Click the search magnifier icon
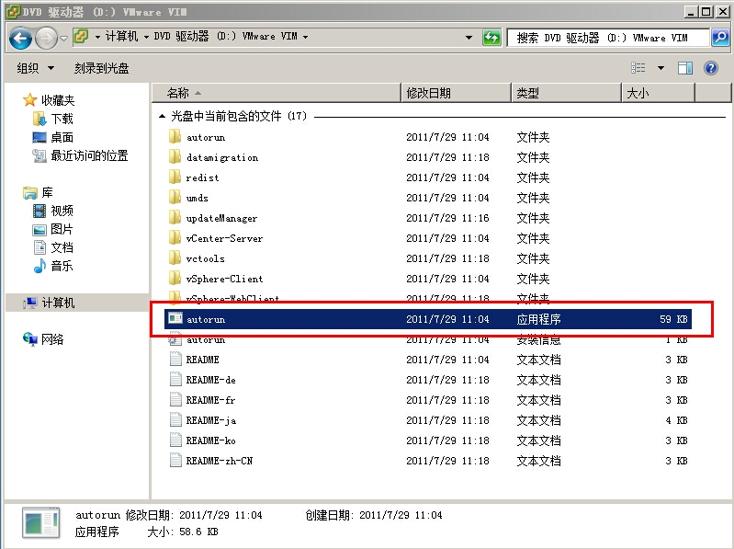This screenshot has height=549, width=734. 720,37
